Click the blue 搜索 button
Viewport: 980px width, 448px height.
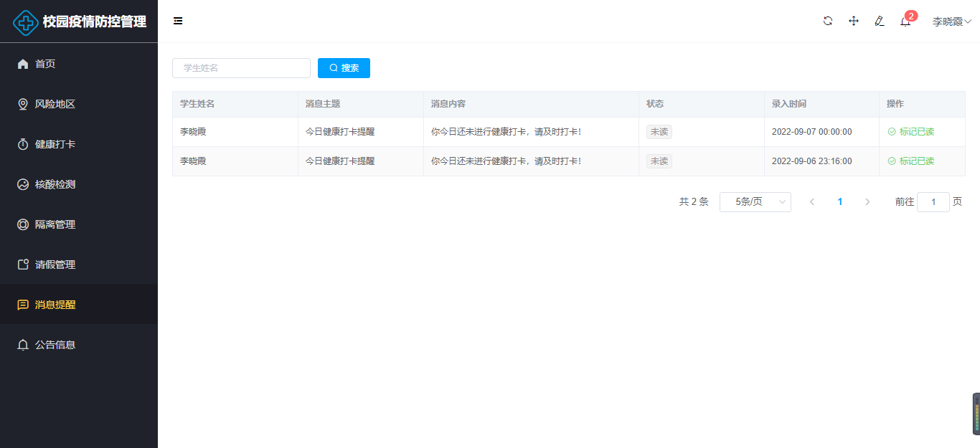344,68
